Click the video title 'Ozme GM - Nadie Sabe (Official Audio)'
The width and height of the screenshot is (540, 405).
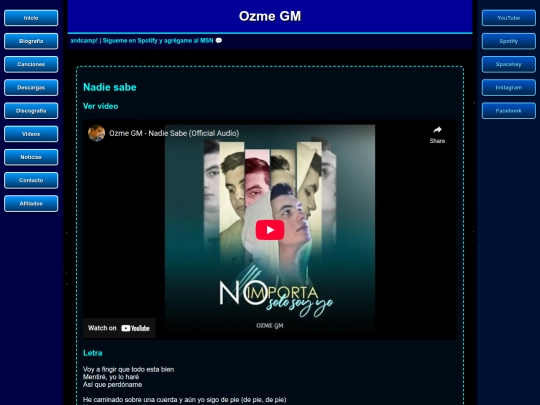tap(174, 133)
